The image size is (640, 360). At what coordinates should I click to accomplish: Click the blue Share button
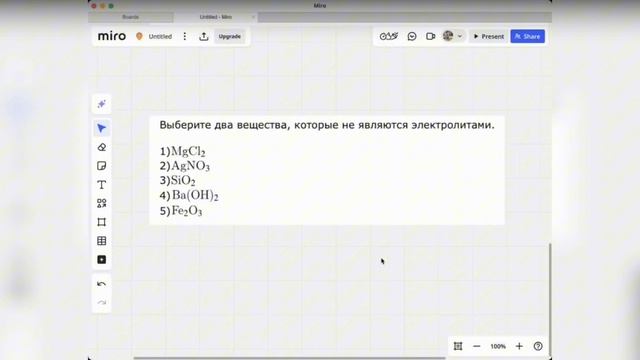click(x=527, y=36)
